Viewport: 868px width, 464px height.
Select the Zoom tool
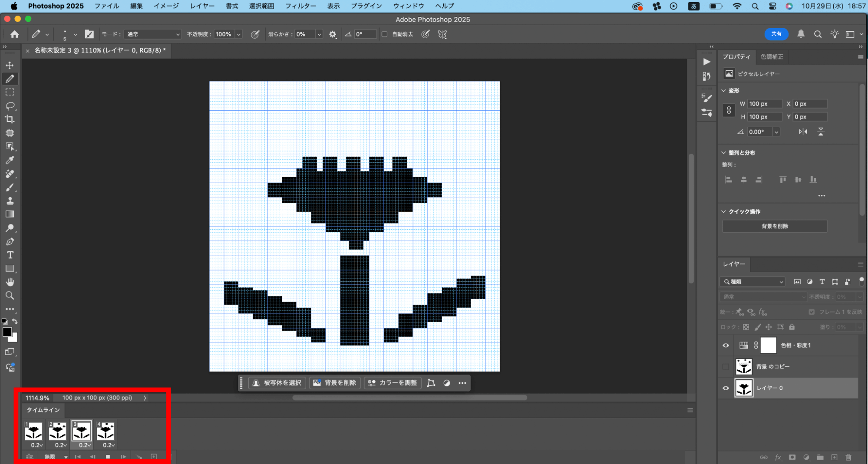click(10, 296)
